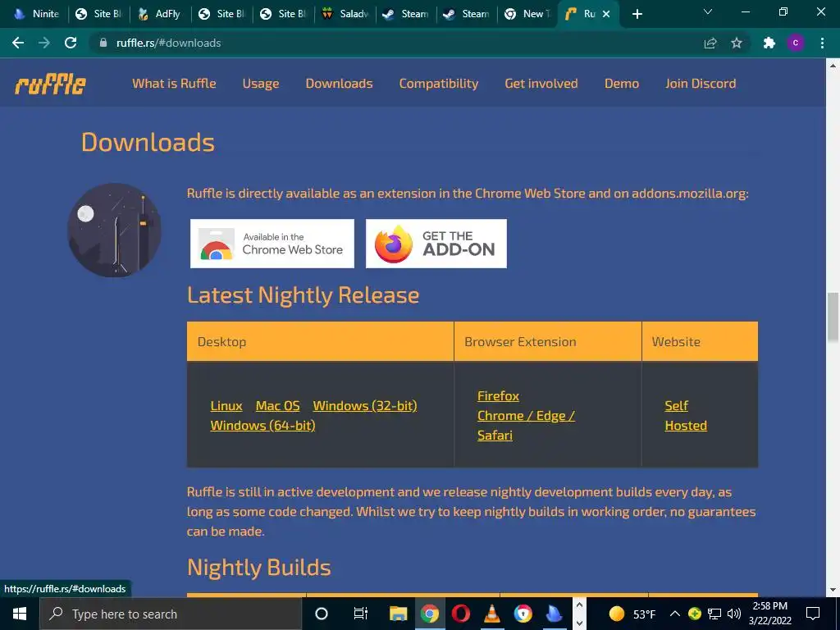This screenshot has height=630, width=840.
Task: Click the Cortana circle icon on taskbar
Action: (322, 614)
